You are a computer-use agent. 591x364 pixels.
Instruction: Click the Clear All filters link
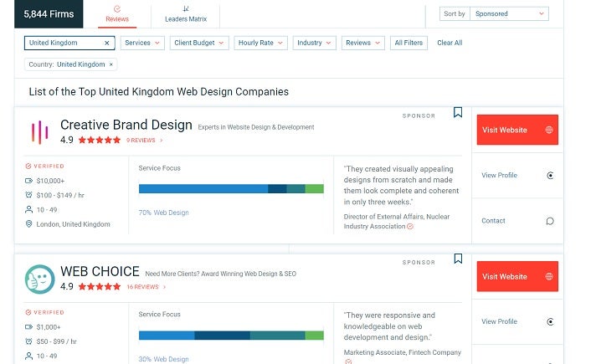click(450, 43)
